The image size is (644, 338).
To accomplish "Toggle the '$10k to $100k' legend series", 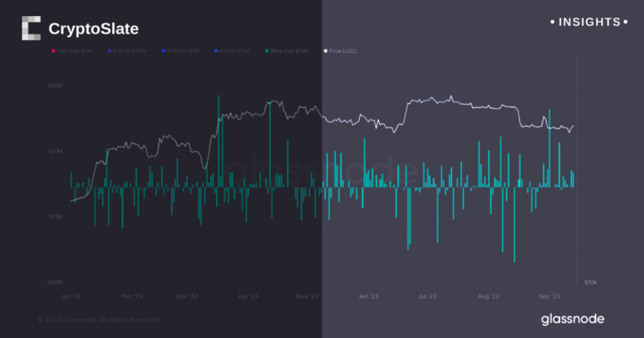I will click(127, 51).
